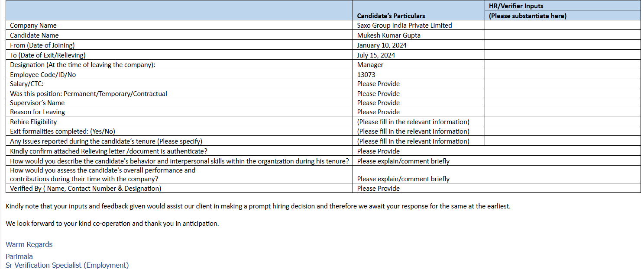Click 'Please Provide' cell beside Verified By
This screenshot has width=644, height=269.
point(378,189)
